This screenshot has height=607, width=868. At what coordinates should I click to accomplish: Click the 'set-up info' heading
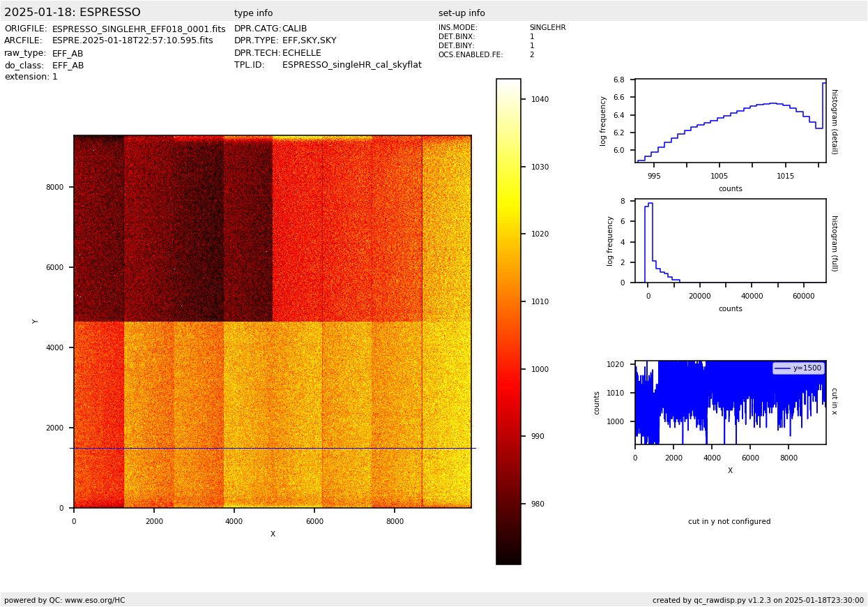(462, 13)
